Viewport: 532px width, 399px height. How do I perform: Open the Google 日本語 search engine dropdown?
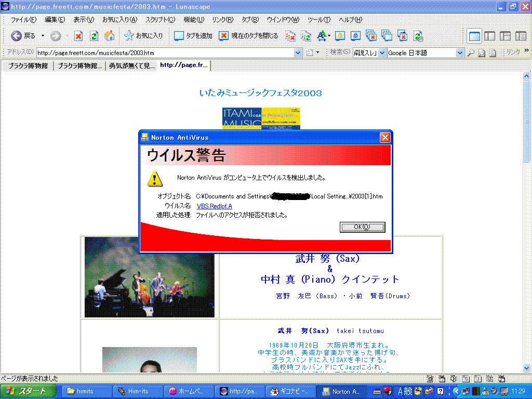[459, 53]
